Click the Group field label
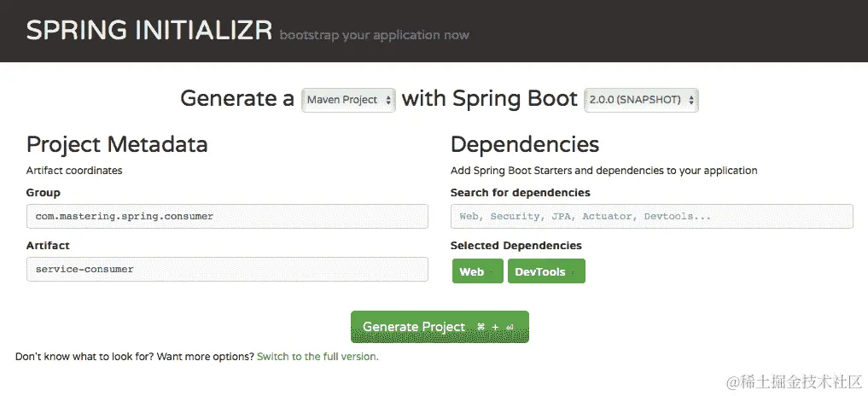Screen dimensions: 868x396 44,193
